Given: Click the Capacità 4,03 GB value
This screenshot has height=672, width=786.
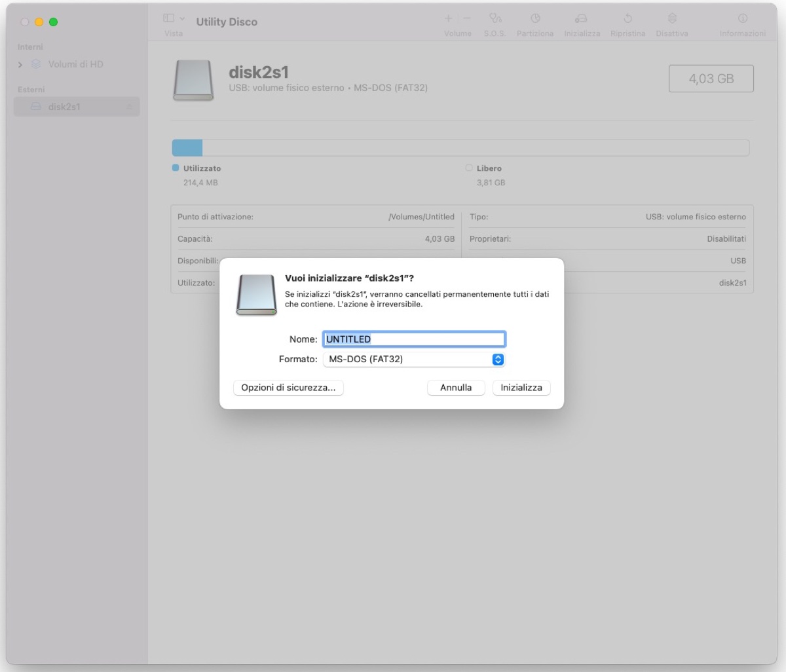Looking at the screenshot, I should pyautogui.click(x=440, y=239).
